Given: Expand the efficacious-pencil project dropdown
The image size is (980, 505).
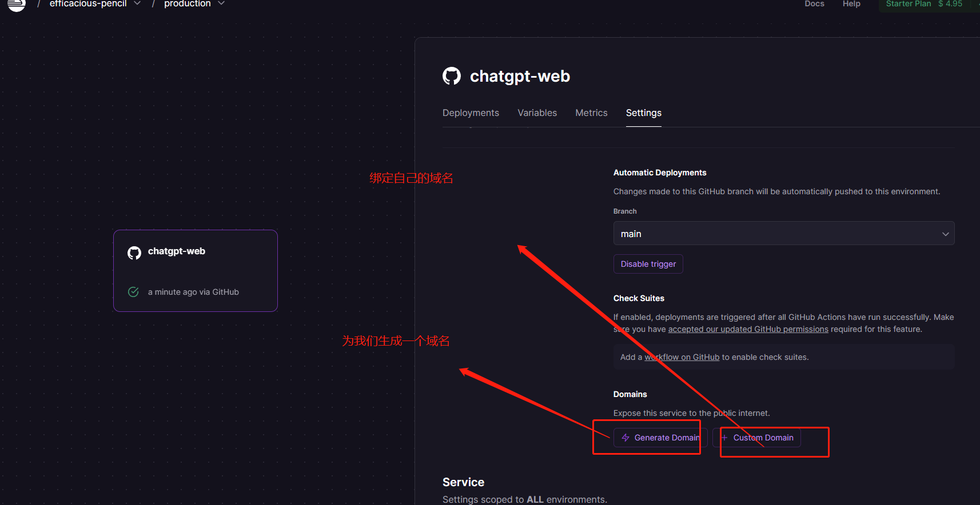Looking at the screenshot, I should click(137, 4).
